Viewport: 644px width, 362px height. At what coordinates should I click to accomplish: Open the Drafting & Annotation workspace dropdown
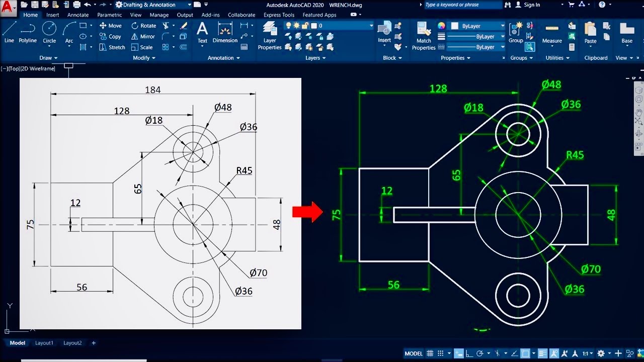153,5
